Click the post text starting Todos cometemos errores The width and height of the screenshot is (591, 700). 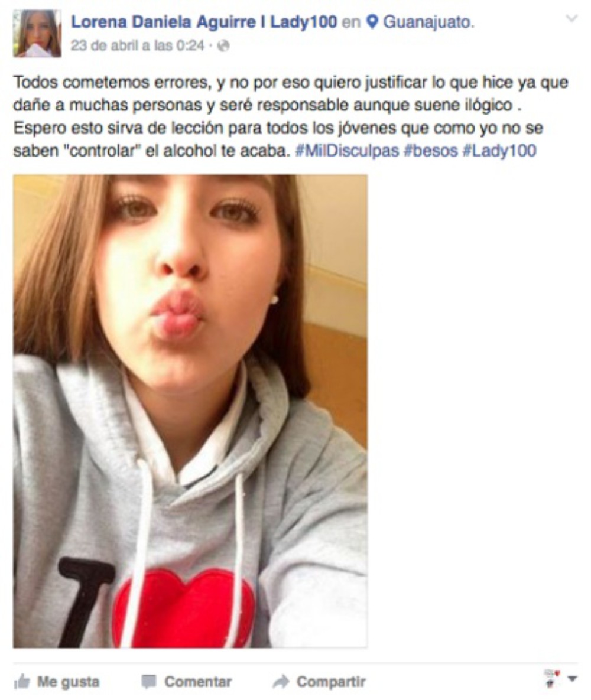click(290, 116)
